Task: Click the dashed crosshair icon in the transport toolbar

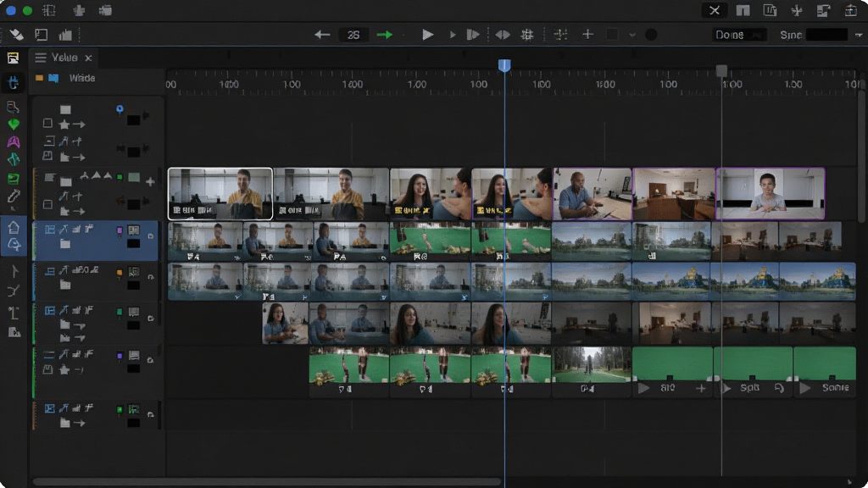Action: [560, 35]
